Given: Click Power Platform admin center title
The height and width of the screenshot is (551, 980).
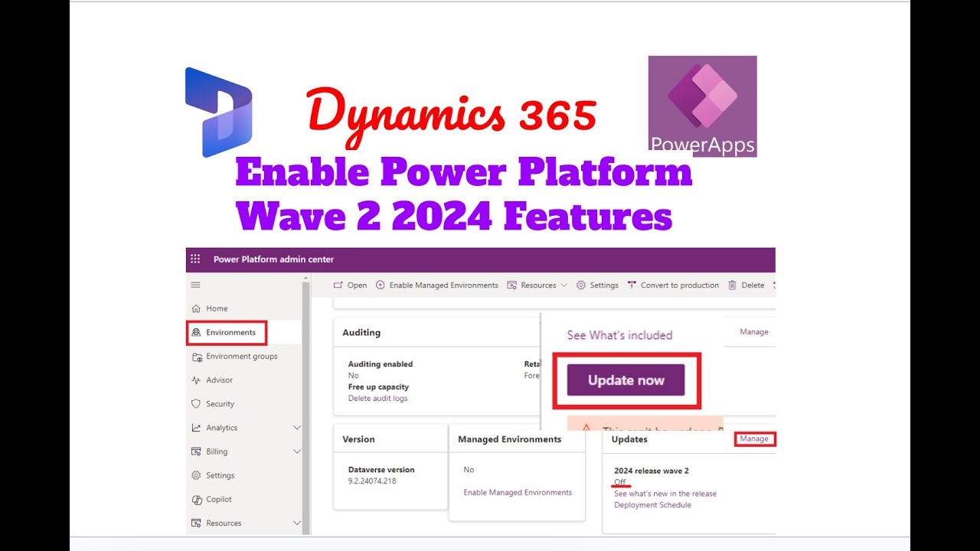Looking at the screenshot, I should pos(273,259).
